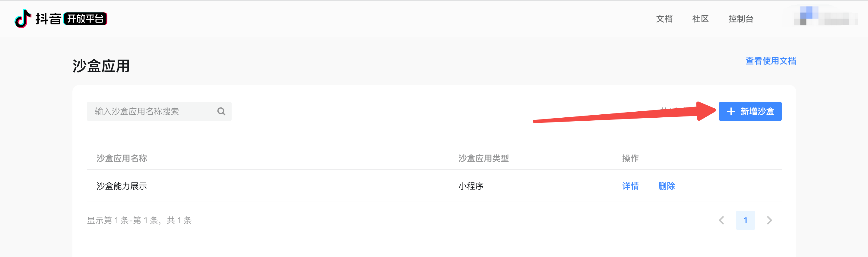The image size is (868, 257).
Task: Click the 沙盒应用类型 column header
Action: pyautogui.click(x=483, y=158)
